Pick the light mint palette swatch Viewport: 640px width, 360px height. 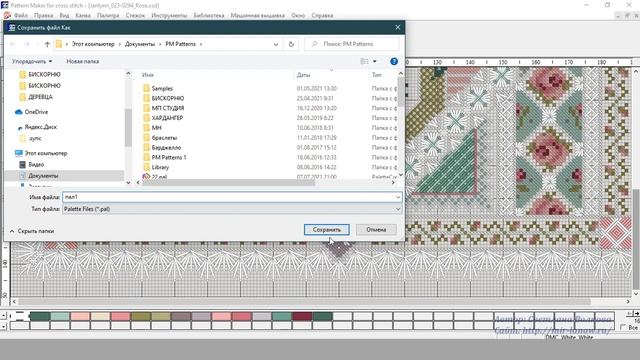click(x=60, y=316)
